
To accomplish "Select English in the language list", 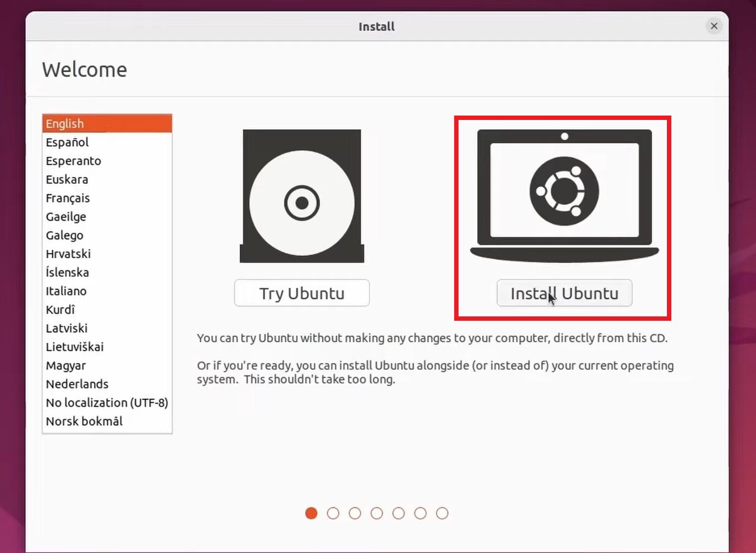I will click(107, 124).
